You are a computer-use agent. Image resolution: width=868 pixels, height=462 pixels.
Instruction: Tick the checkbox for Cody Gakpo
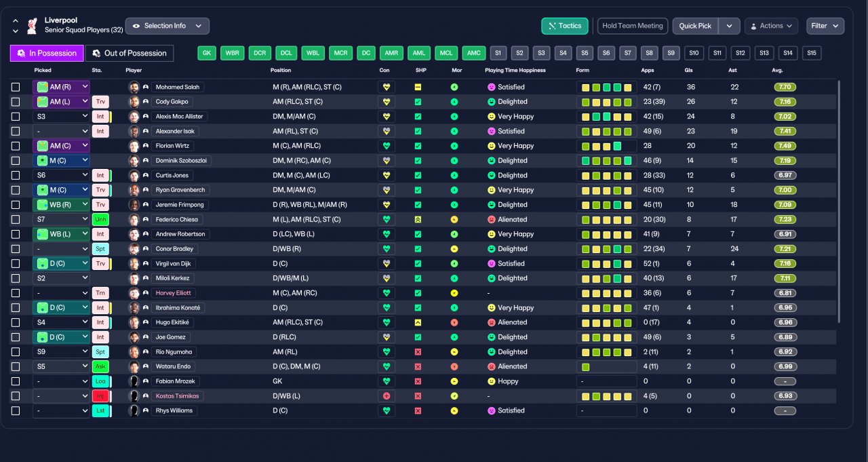tap(16, 102)
